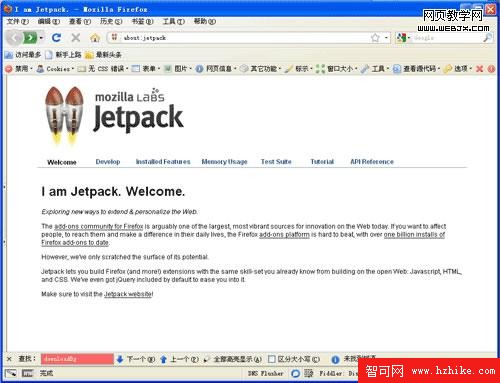Switch to the Tutorial tab

pos(322,162)
